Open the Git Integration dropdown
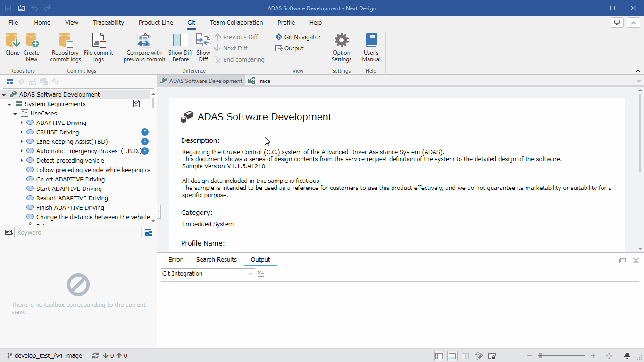Screen dimensions: 644x362 coord(208,274)
